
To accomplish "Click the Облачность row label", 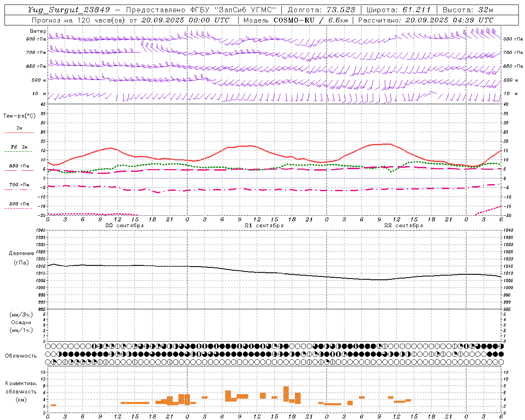I will point(21,356).
